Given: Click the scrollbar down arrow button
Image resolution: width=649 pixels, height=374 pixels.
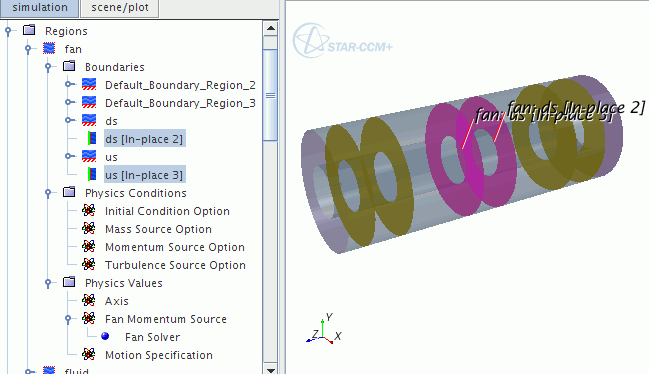Looking at the screenshot, I should click(271, 369).
